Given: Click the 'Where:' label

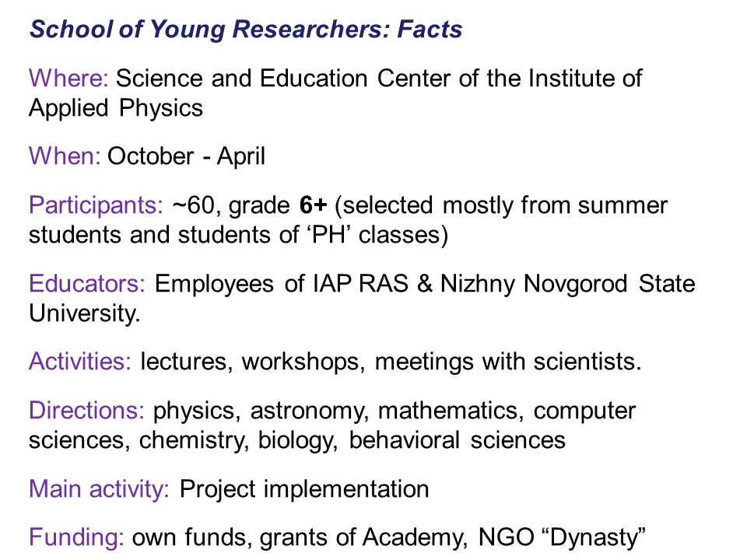Looking at the screenshot, I should click(69, 78).
